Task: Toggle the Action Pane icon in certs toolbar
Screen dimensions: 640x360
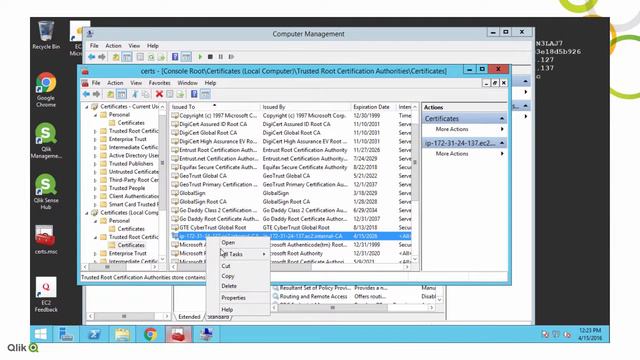Action: point(205,94)
